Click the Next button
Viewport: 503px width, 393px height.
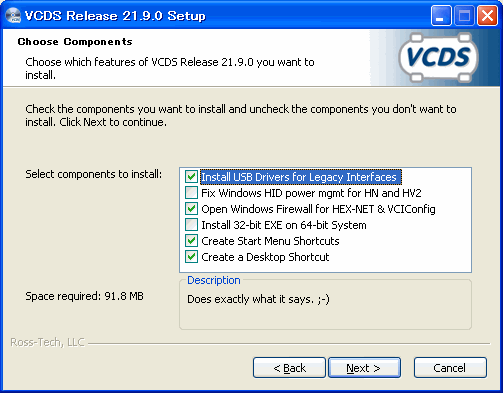364,368
